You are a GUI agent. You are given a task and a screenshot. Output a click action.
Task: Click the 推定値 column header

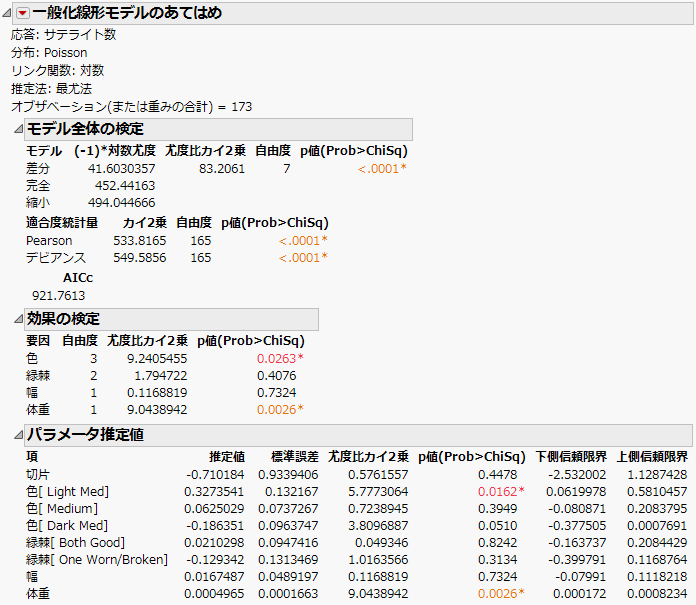(x=227, y=457)
